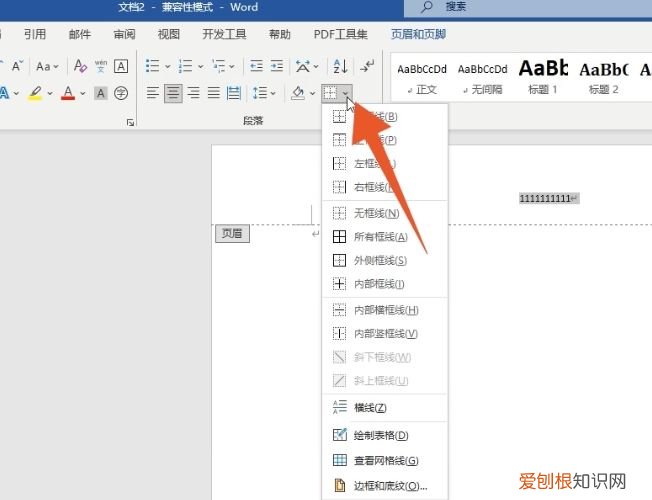652x500 pixels.
Task: Toggle center alignment
Action: (x=173, y=93)
